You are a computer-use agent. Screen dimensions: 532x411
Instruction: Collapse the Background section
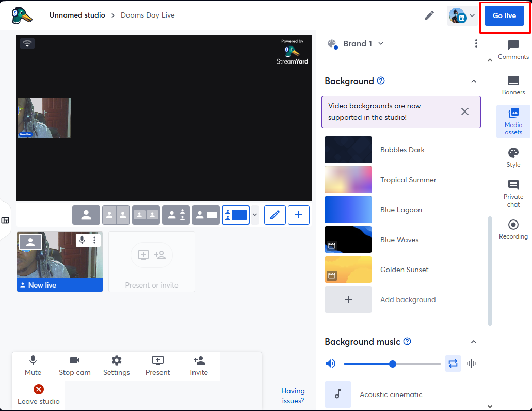coord(474,81)
